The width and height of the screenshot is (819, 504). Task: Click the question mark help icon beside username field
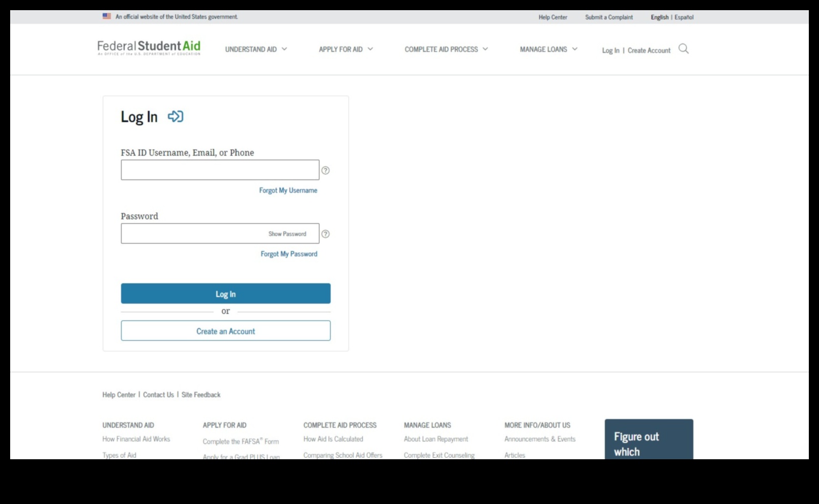pyautogui.click(x=326, y=170)
